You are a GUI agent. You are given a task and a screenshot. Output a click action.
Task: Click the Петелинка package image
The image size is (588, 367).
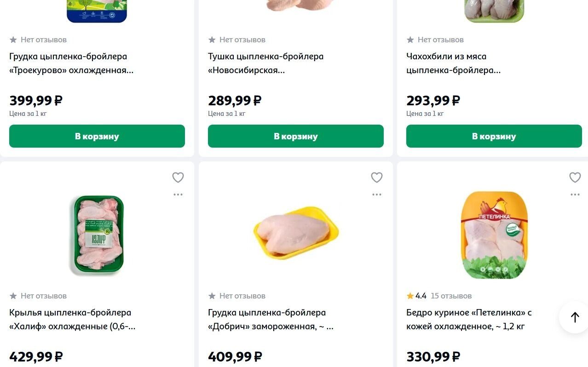click(x=494, y=235)
